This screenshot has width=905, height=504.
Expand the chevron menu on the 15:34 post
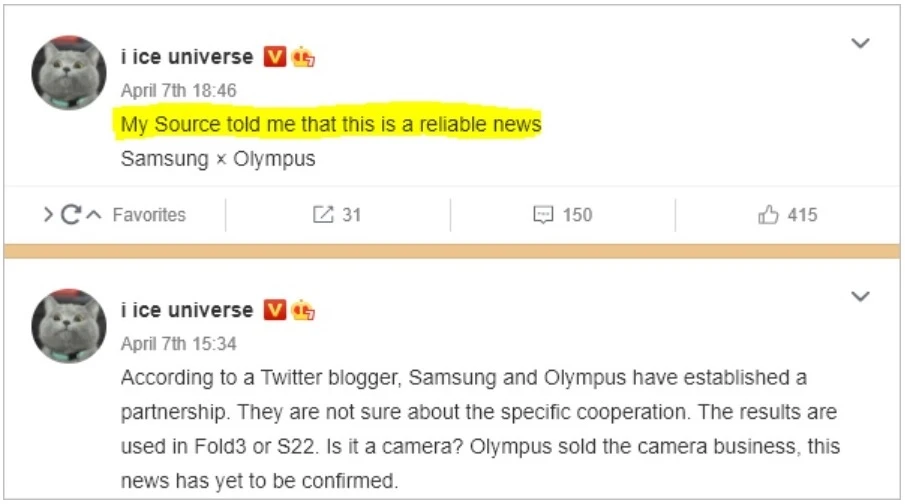coord(860,297)
